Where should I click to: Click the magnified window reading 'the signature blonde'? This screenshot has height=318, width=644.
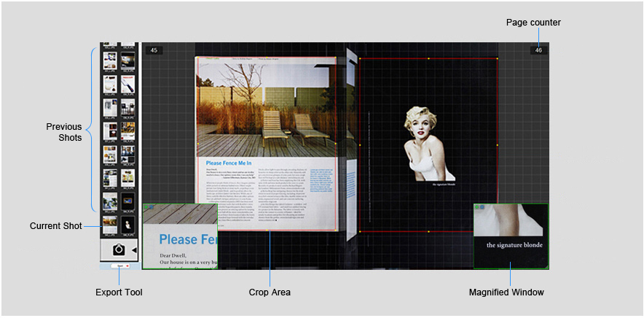tap(511, 236)
